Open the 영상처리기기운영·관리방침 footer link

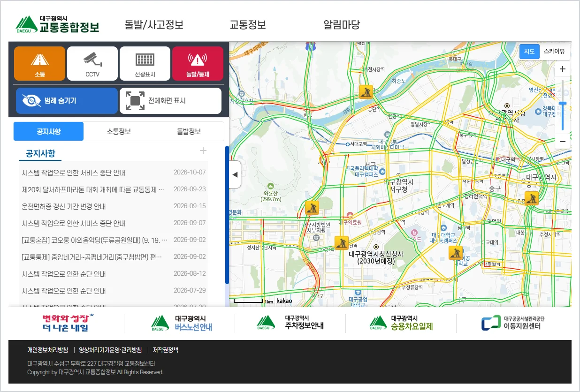pyautogui.click(x=110, y=350)
